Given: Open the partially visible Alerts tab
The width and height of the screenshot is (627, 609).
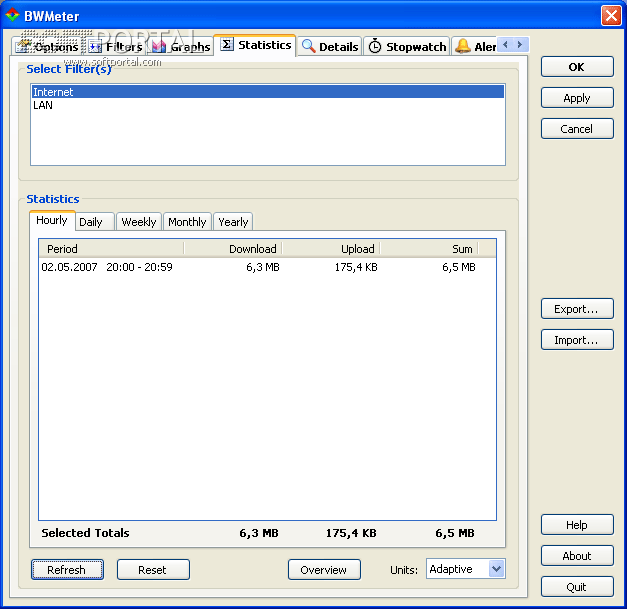Looking at the screenshot, I should [x=474, y=47].
